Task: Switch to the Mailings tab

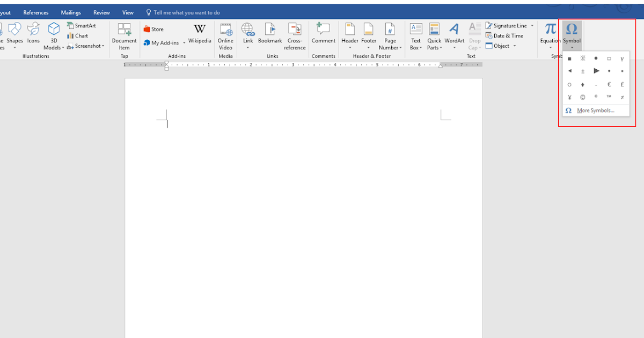Action: [x=70, y=12]
